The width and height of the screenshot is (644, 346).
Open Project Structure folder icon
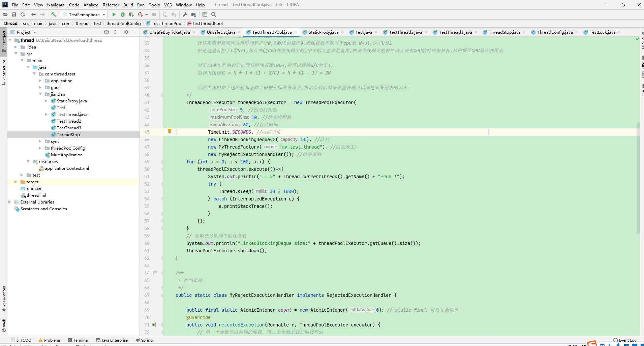click(194, 14)
